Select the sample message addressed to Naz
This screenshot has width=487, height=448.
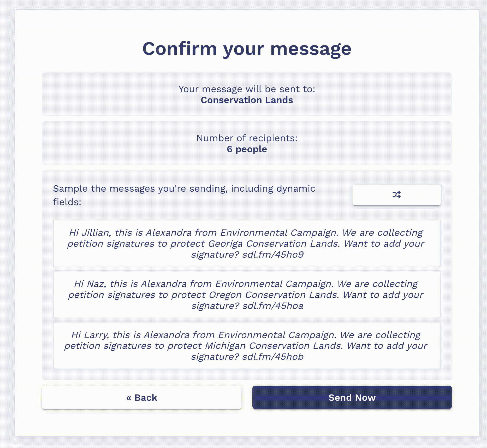247,294
